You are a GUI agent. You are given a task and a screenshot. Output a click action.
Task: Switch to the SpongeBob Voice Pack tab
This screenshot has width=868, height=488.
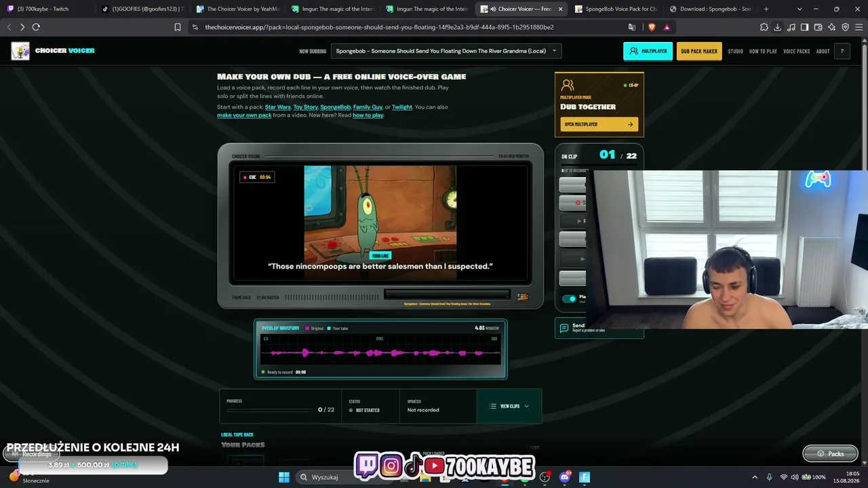coord(616,9)
